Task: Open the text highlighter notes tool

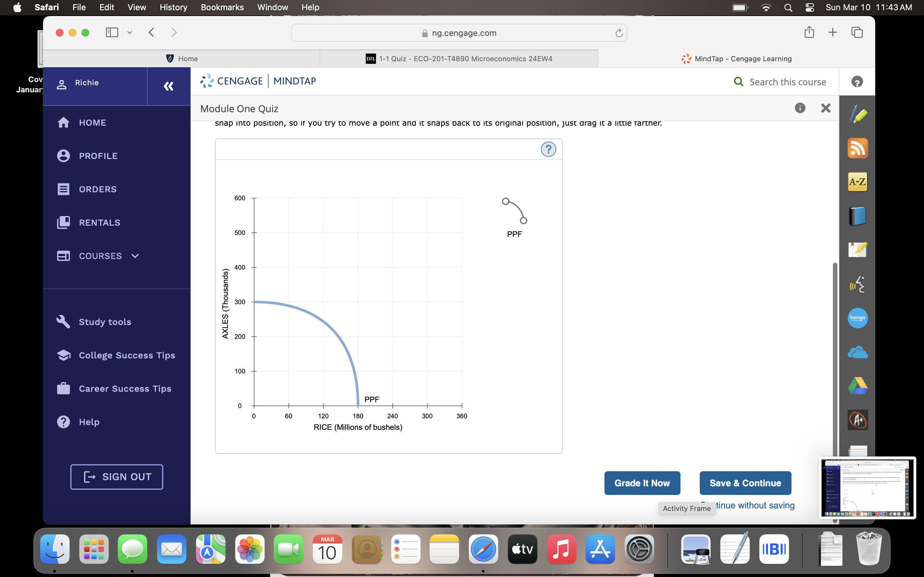Action: click(x=858, y=114)
